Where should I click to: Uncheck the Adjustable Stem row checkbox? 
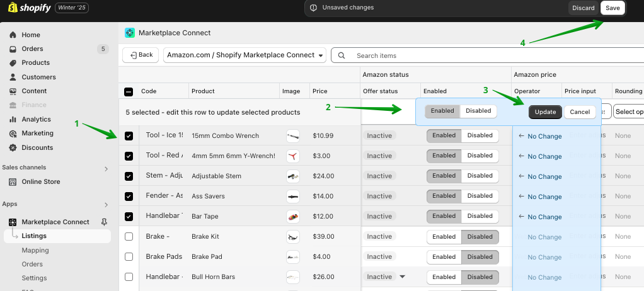coord(129,176)
